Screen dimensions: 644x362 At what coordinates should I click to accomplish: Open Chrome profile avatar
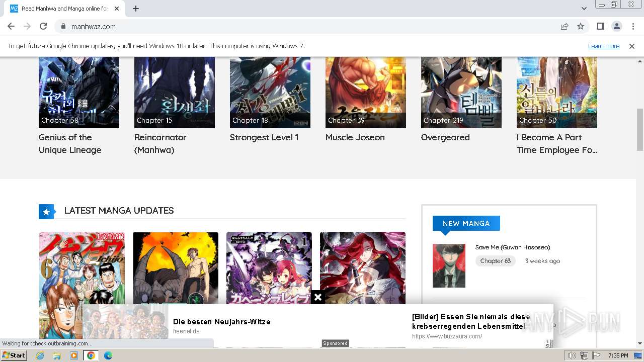point(616,26)
